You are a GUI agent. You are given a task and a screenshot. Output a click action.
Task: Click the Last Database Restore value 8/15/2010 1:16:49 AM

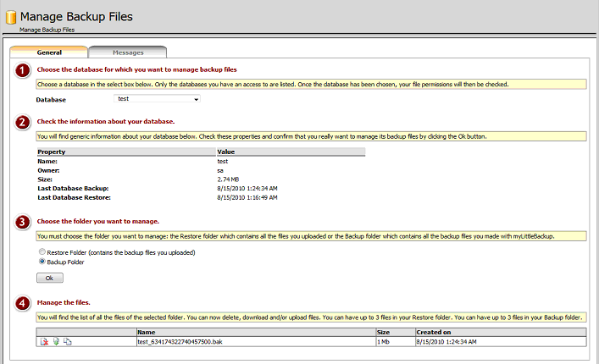247,197
